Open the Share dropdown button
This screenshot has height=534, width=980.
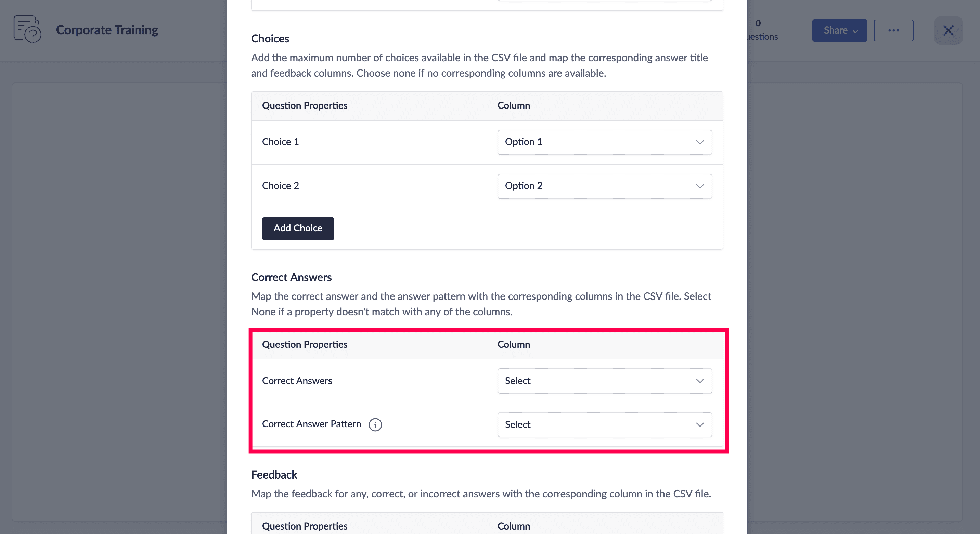[839, 30]
